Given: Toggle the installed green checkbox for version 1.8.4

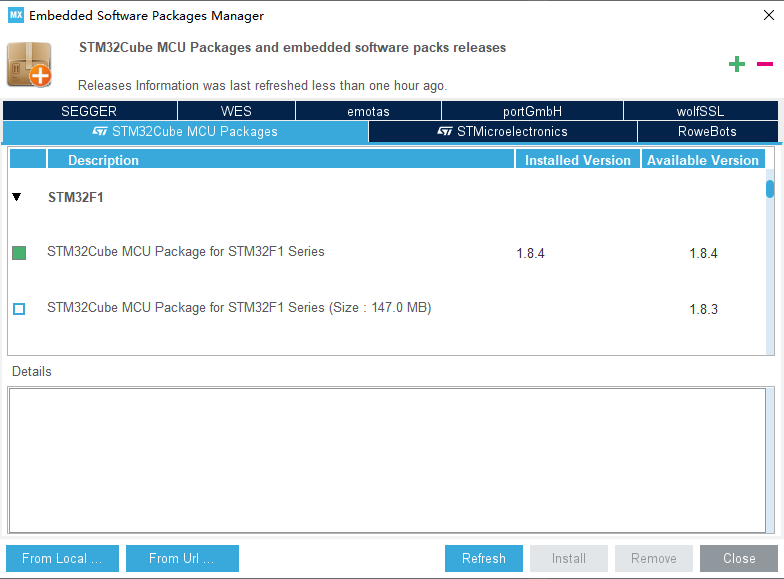Looking at the screenshot, I should [19, 253].
